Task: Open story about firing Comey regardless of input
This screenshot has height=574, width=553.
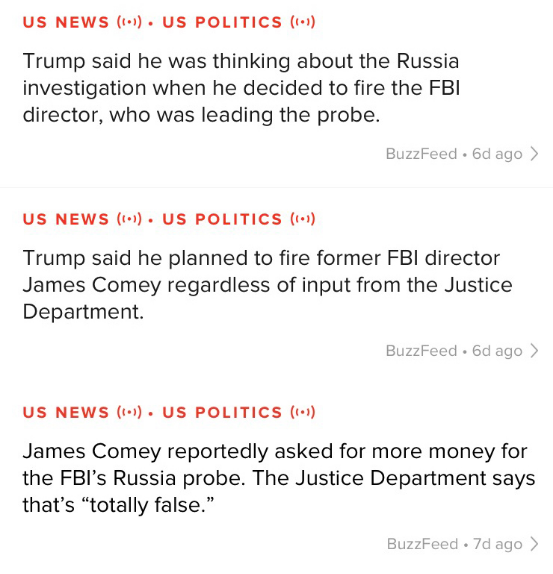Action: [268, 285]
